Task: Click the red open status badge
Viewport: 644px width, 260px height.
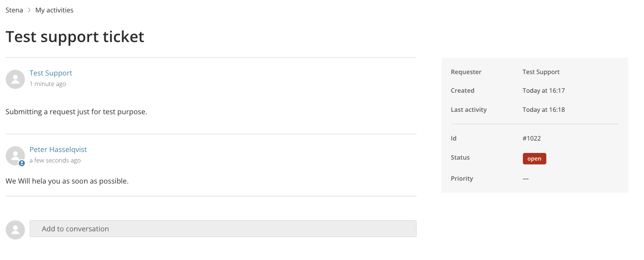Action: coord(534,159)
